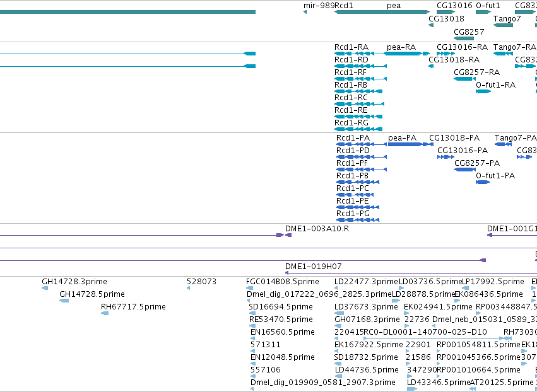Open the 571311 EST label
Viewport: 537px width, 392px height.
(x=266, y=345)
